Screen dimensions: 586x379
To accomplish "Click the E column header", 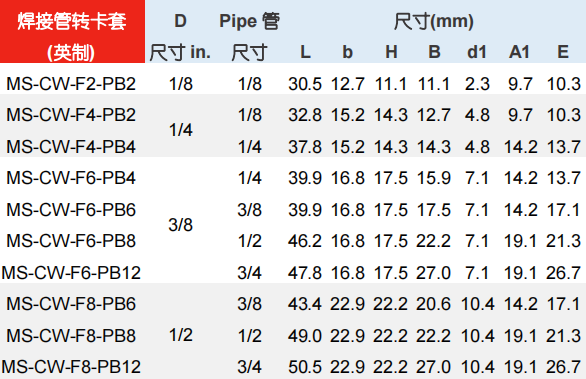I will tap(563, 52).
